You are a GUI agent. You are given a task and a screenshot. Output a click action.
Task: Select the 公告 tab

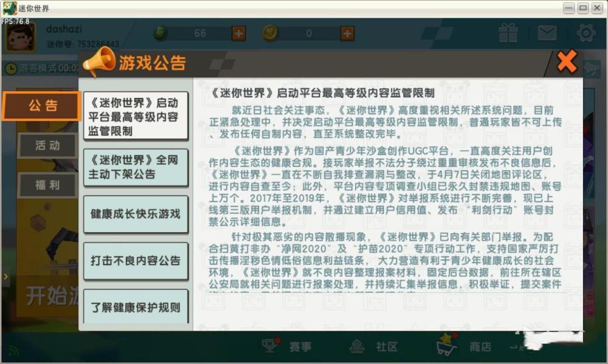pyautogui.click(x=42, y=106)
